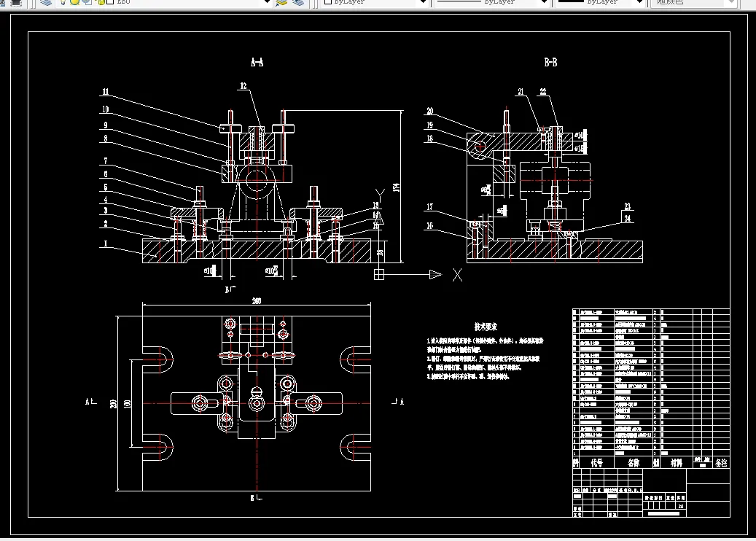756x541 pixels.
Task: Select the 200 vertical dimension text
Action: (x=114, y=404)
